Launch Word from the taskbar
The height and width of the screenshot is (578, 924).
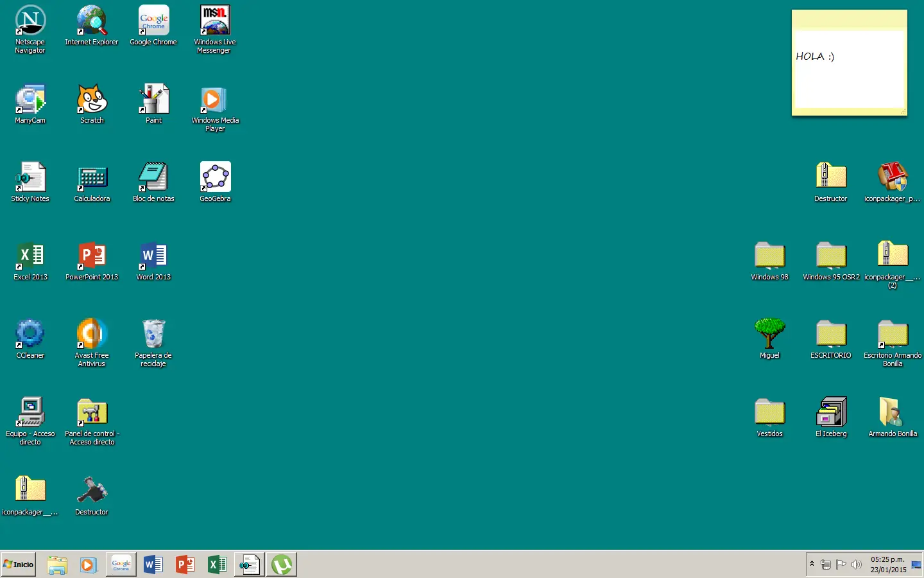click(153, 565)
